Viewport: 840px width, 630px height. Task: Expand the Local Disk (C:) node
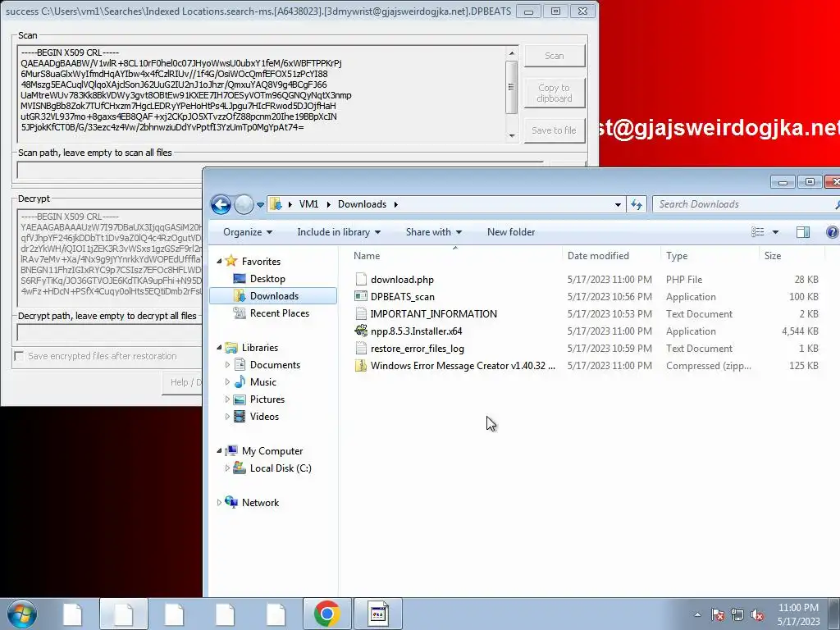click(x=227, y=468)
